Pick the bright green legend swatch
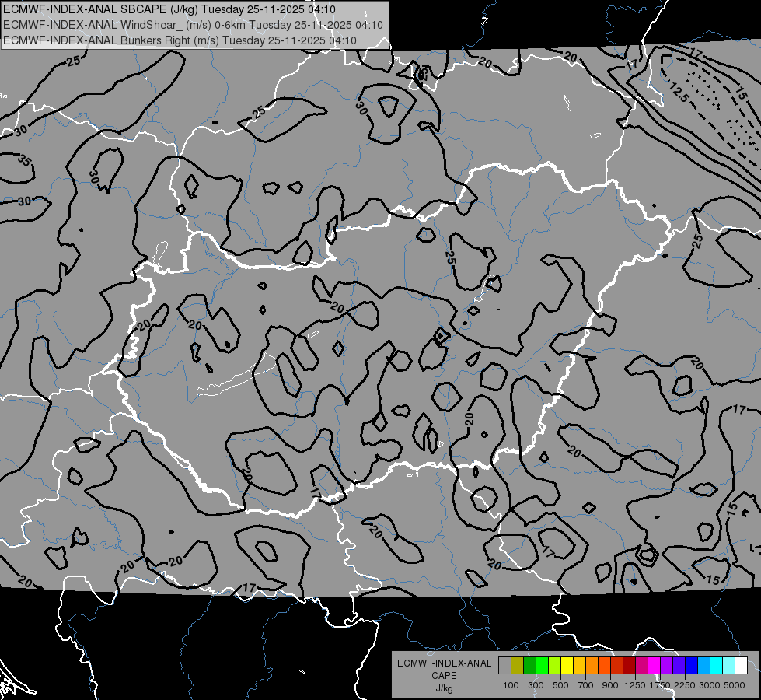The width and height of the screenshot is (761, 700). click(x=542, y=665)
